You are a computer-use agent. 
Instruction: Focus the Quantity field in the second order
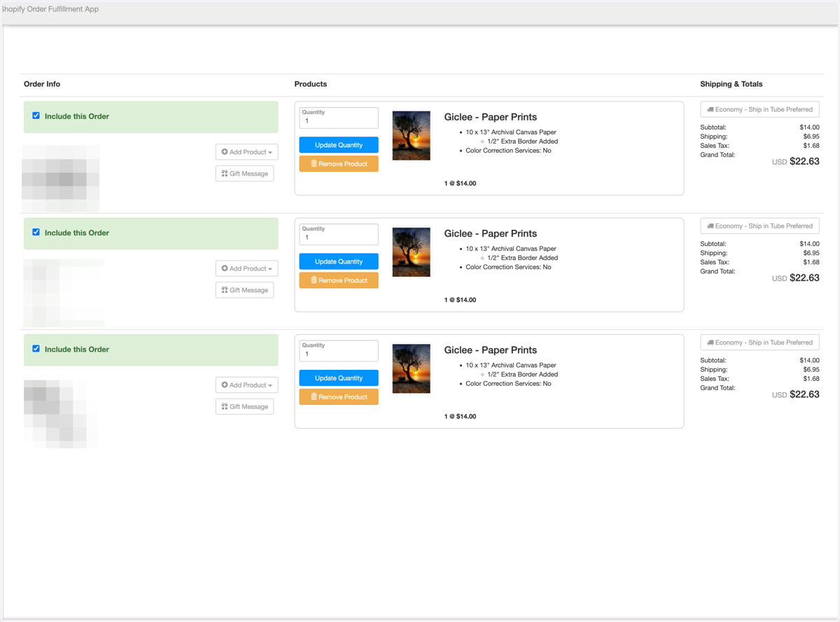click(x=339, y=234)
